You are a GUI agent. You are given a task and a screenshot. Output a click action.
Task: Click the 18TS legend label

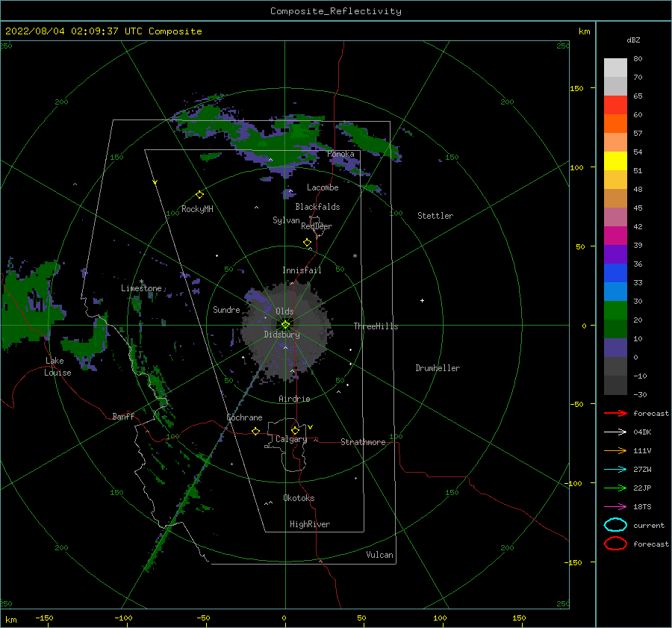642,507
